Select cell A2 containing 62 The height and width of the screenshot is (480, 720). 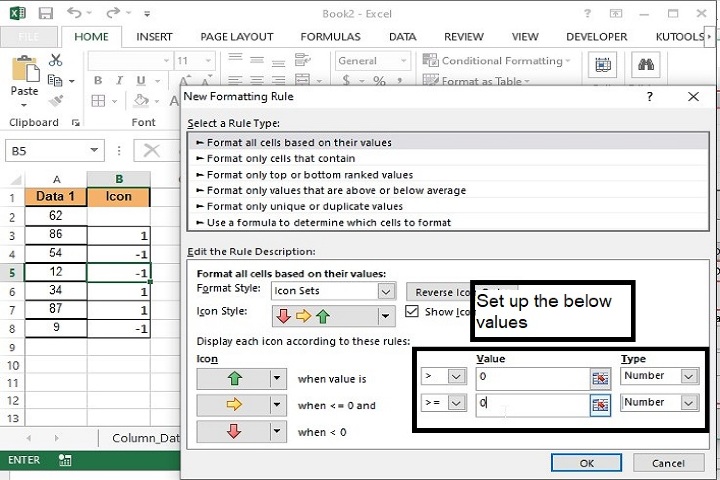coord(56,216)
